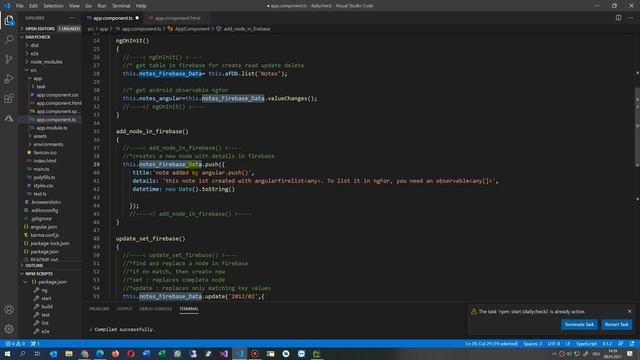Open the Source Control view
Viewport: 640px width, 360px height.
(x=9, y=59)
